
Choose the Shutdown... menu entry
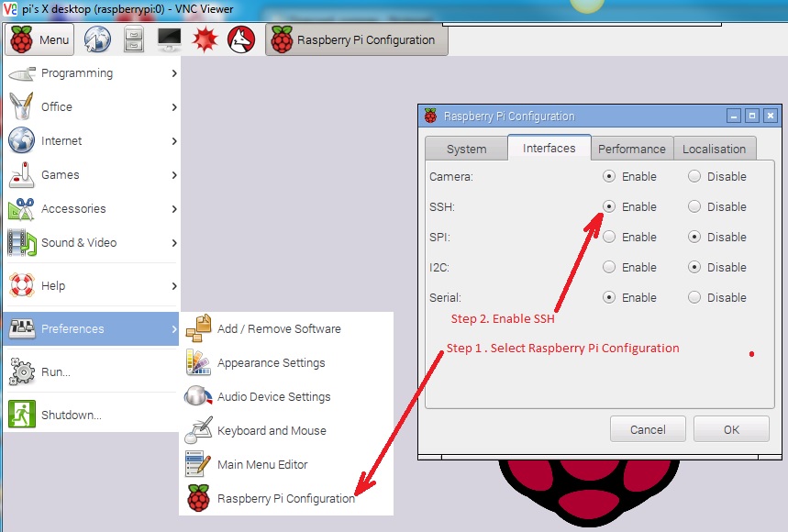point(91,415)
